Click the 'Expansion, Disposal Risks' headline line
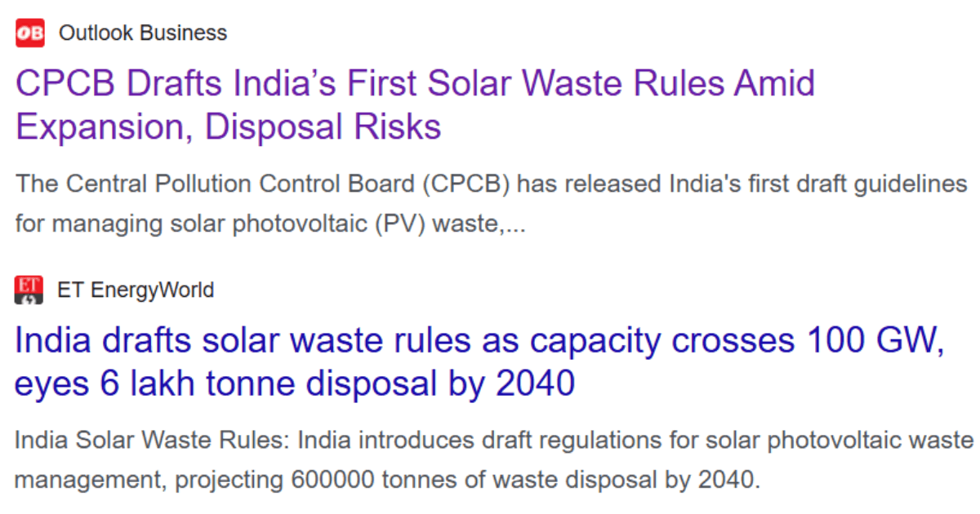Viewport: 980px width, 514px height. coord(229,127)
